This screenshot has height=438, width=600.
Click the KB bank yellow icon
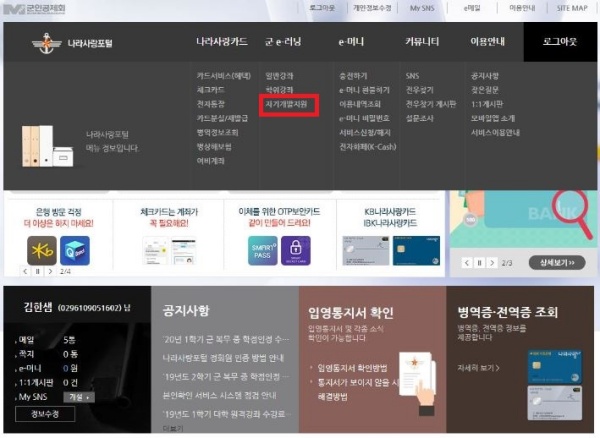tap(42, 245)
